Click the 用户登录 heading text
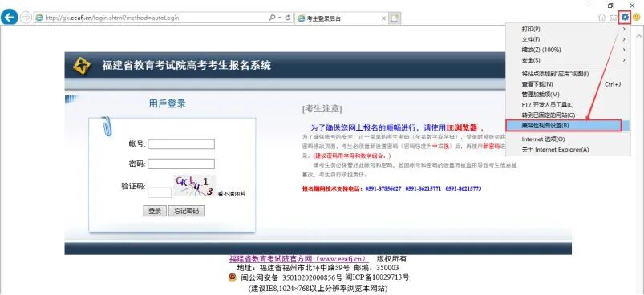The width and height of the screenshot is (644, 295). pos(167,103)
